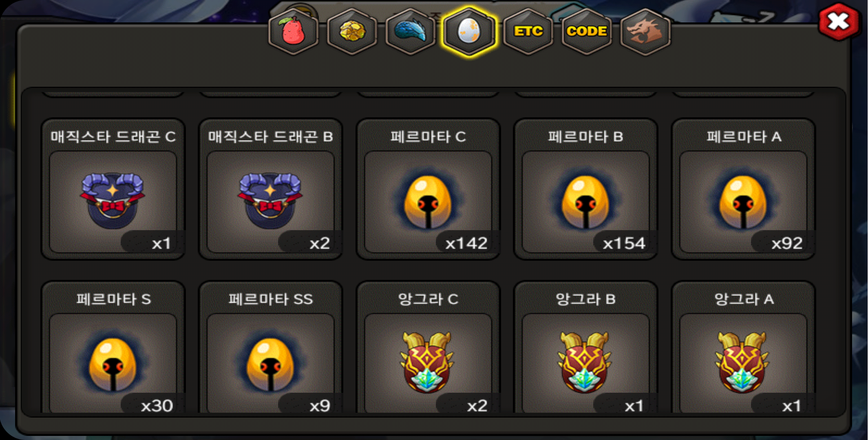The width and height of the screenshot is (868, 440).
Task: Switch to the gold nugget tab
Action: 352,31
